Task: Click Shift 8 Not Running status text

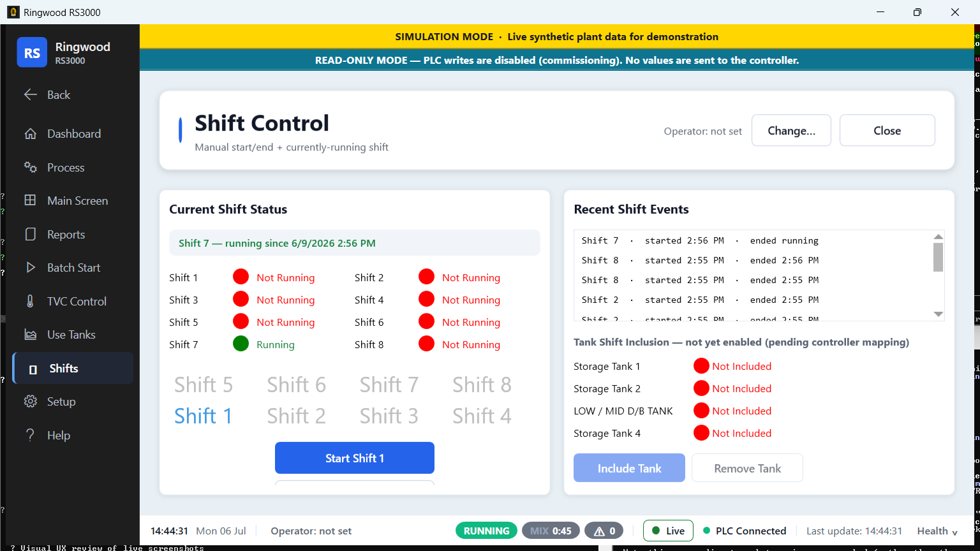Action: pyautogui.click(x=471, y=344)
